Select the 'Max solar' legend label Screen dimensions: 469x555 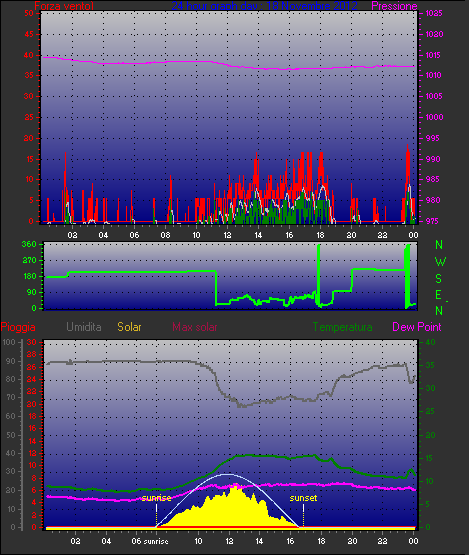click(x=195, y=327)
